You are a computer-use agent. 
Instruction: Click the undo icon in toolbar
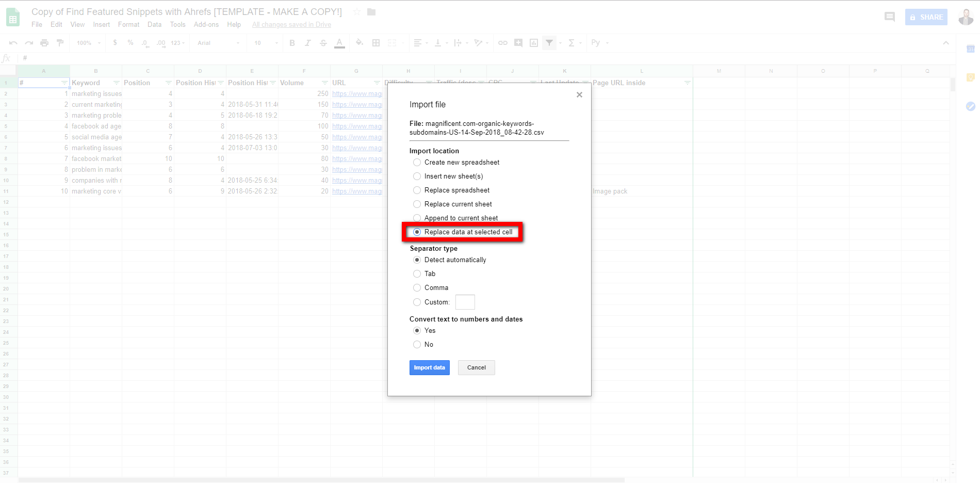click(x=13, y=43)
